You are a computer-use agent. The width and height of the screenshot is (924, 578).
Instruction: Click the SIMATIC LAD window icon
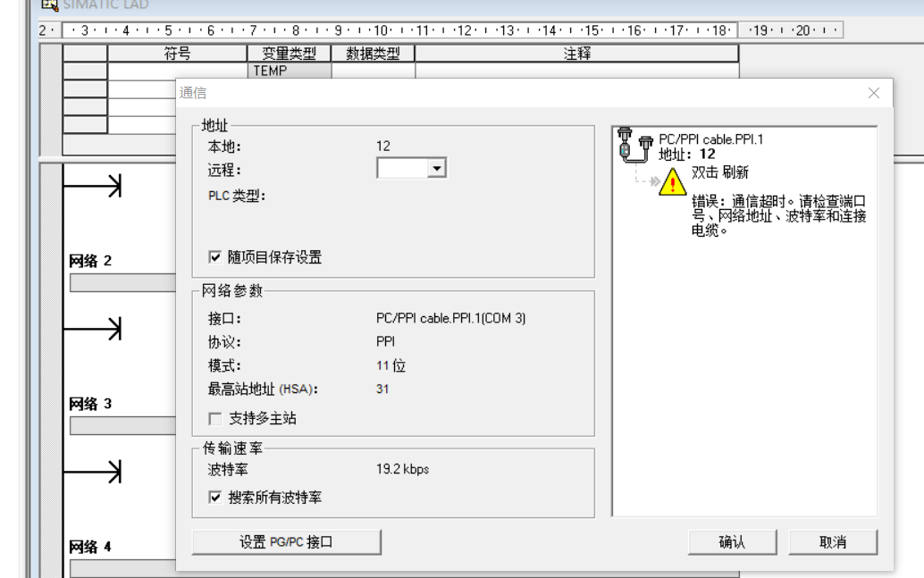point(45,5)
